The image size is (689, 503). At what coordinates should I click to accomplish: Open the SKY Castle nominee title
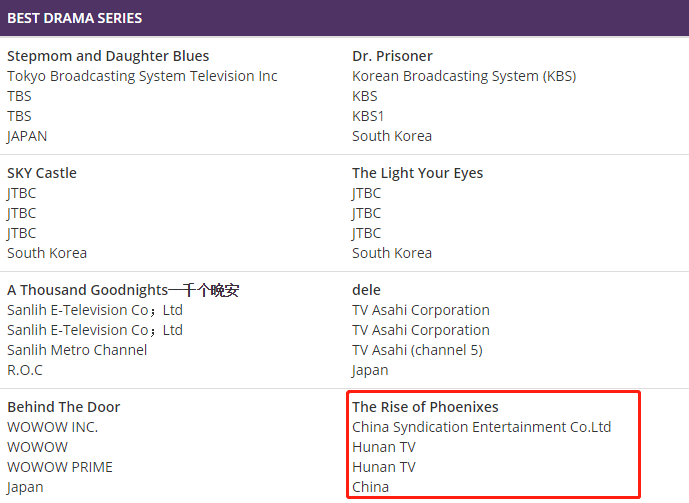click(x=42, y=173)
